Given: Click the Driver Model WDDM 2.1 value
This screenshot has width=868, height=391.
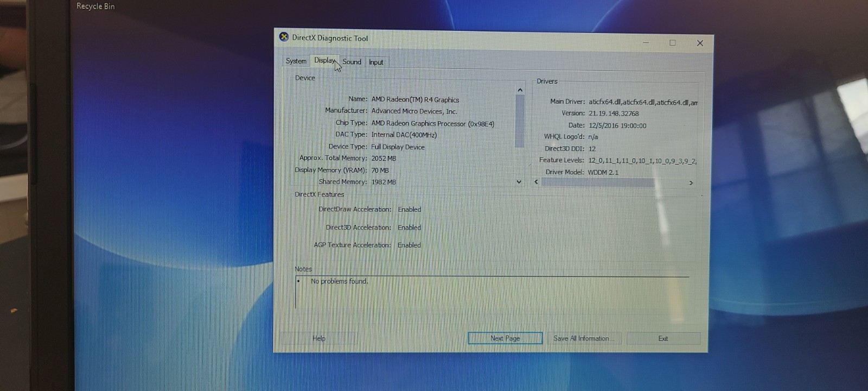Looking at the screenshot, I should 603,172.
